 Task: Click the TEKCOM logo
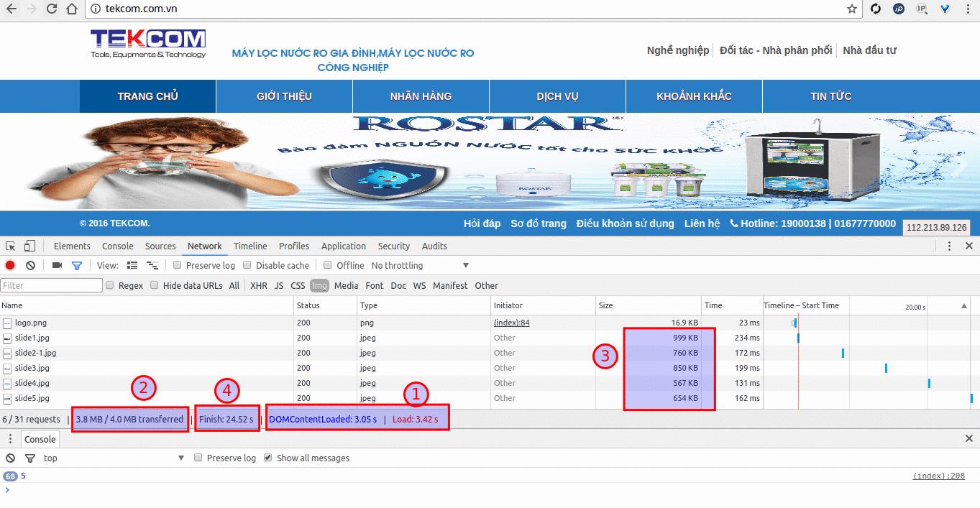point(148,44)
